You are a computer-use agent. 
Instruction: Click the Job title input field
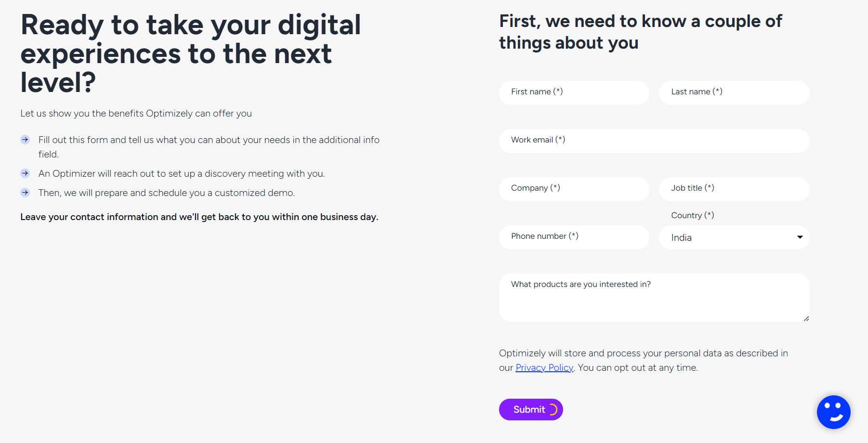coord(734,189)
